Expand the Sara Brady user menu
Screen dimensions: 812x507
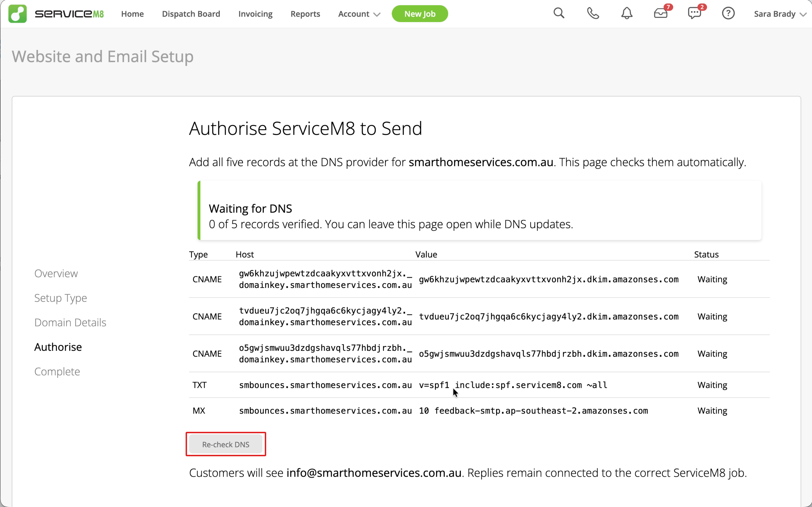point(780,14)
